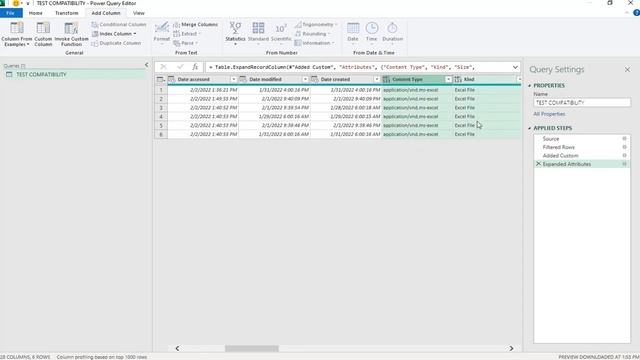Open Index Column dropdown
The image size is (640, 360).
(x=114, y=34)
